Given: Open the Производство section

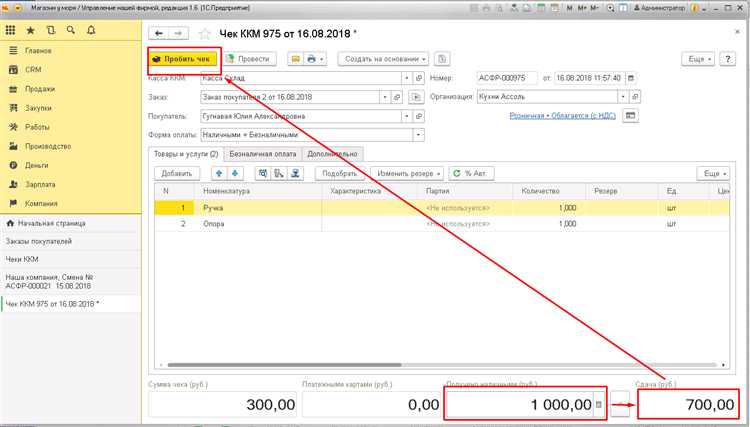Looking at the screenshot, I should (71, 146).
